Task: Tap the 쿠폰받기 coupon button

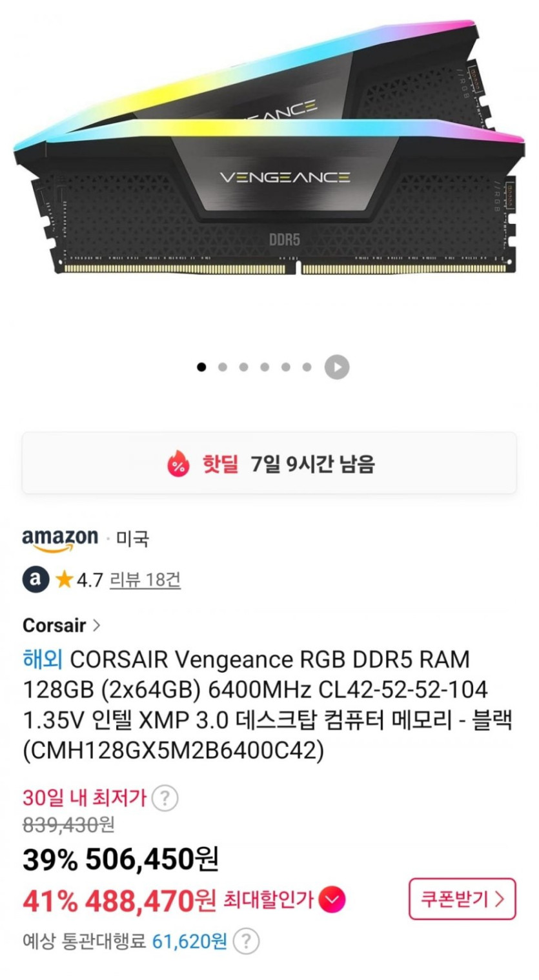Action: (x=462, y=899)
